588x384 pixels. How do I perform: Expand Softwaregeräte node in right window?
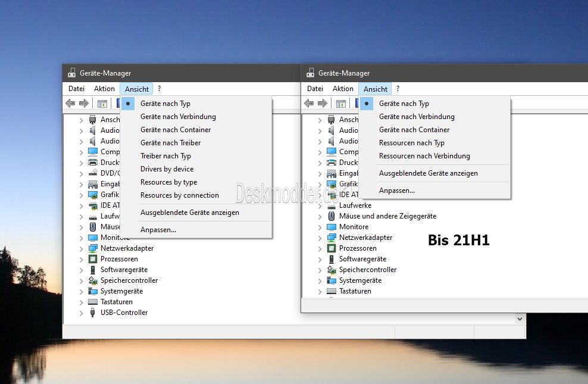click(320, 259)
